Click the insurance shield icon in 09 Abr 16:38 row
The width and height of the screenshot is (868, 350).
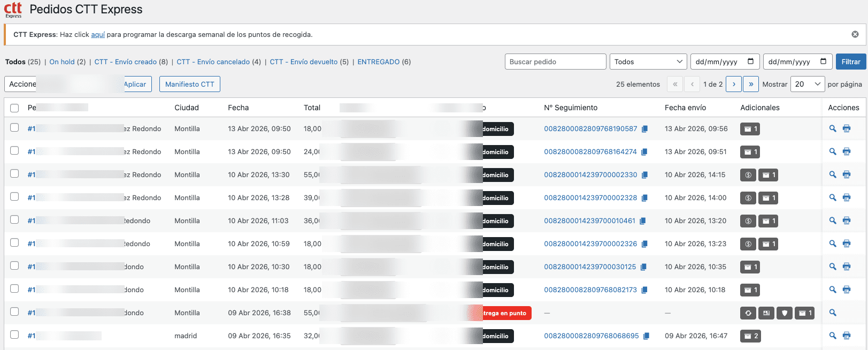tap(785, 313)
